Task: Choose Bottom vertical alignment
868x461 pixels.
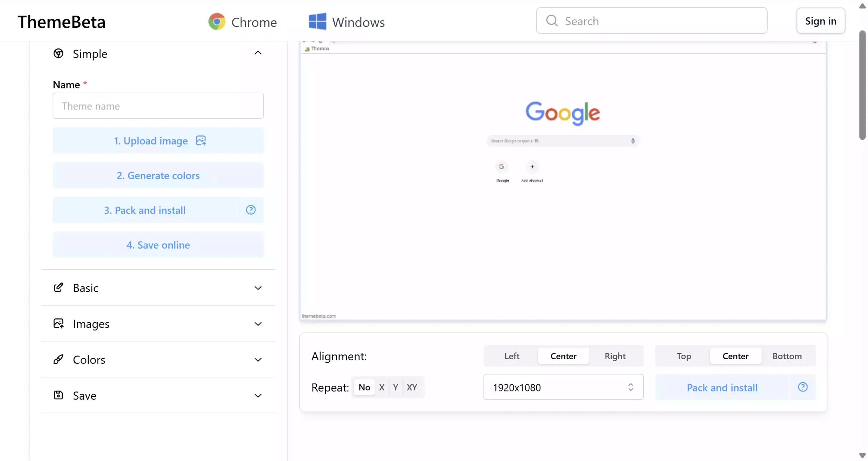Action: pos(787,356)
